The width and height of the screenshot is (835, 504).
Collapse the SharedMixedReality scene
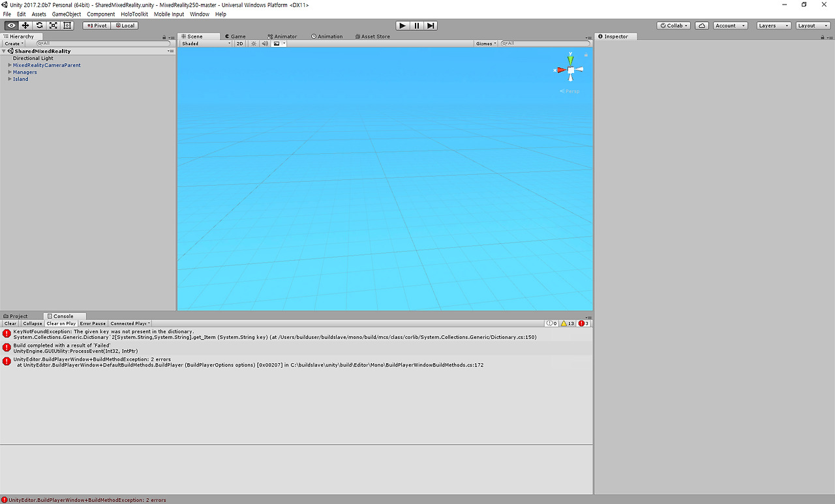point(4,51)
